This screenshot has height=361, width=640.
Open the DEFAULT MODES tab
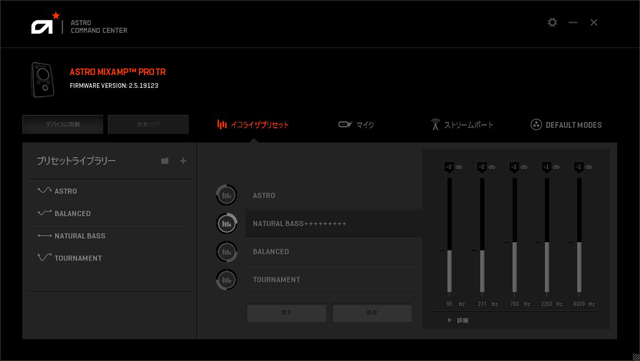pyautogui.click(x=566, y=125)
